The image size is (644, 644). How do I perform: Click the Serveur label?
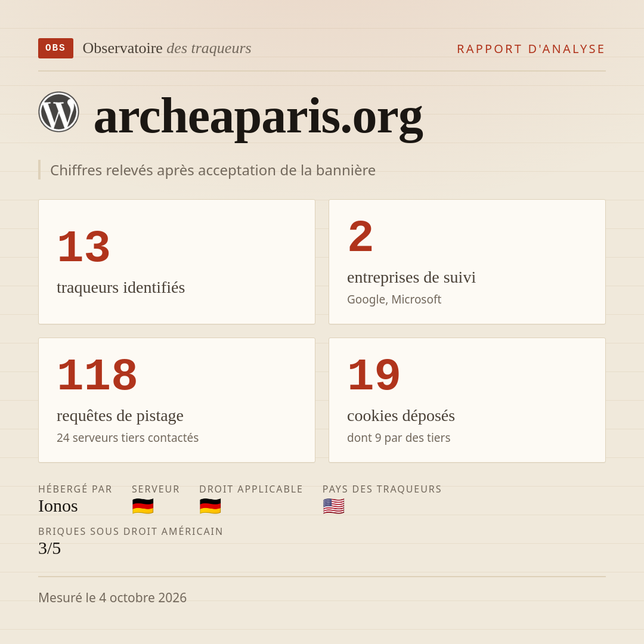pos(156,489)
